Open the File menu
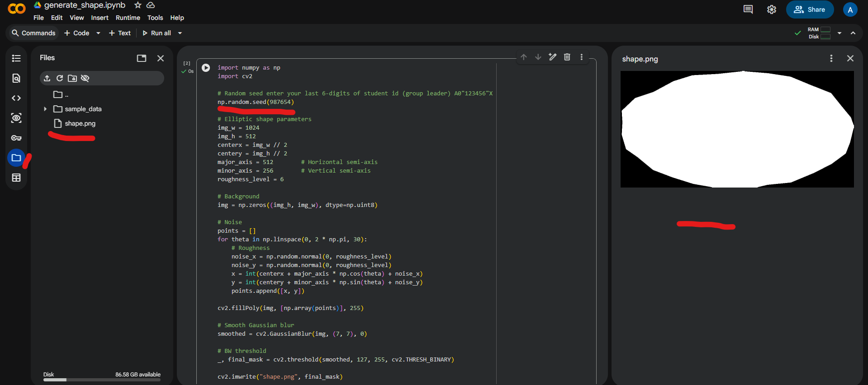 pos(38,18)
